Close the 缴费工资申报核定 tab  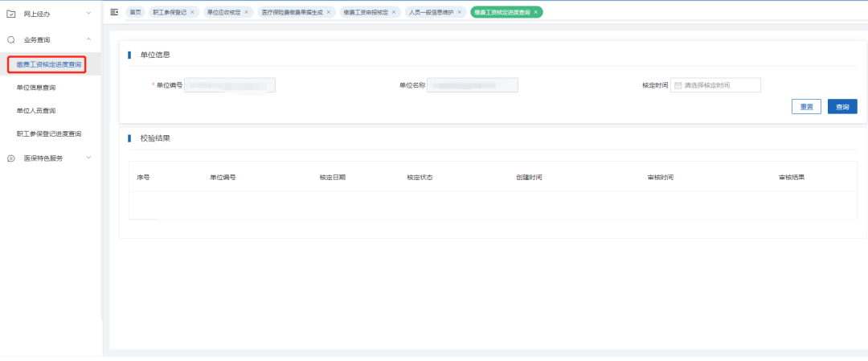394,12
